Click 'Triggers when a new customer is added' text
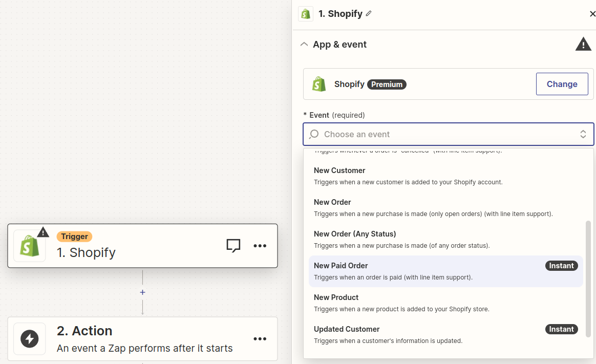Image resolution: width=596 pixels, height=364 pixels. point(408,182)
